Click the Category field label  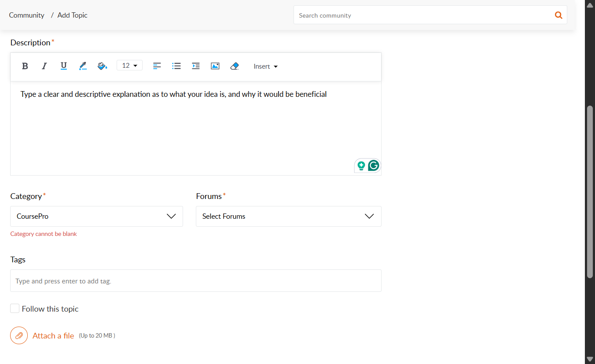click(x=26, y=196)
